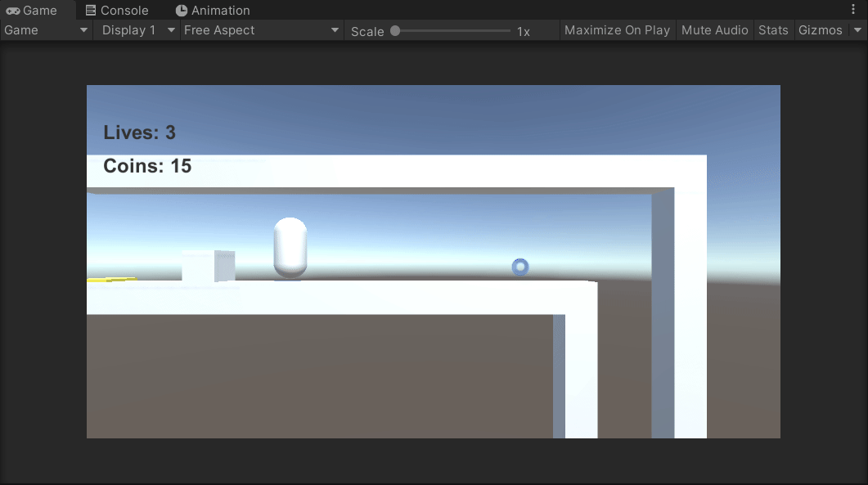The height and width of the screenshot is (485, 868).
Task: Toggle Mute Audio
Action: (715, 30)
